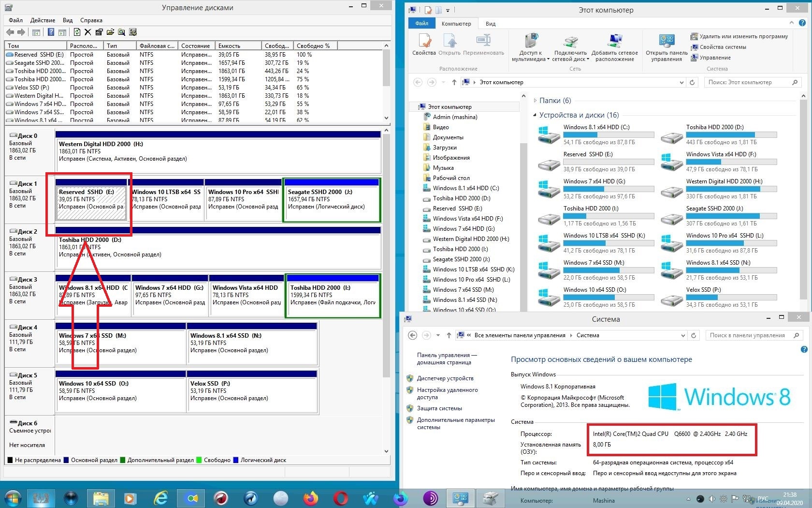Click Открыть панель управления ribbon icon
This screenshot has height=508, width=812.
click(667, 41)
